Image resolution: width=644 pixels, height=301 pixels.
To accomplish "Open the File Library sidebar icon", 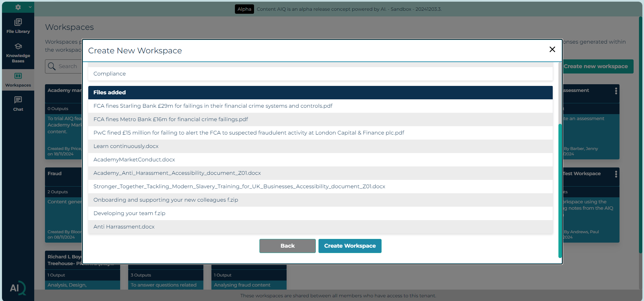I will (18, 26).
